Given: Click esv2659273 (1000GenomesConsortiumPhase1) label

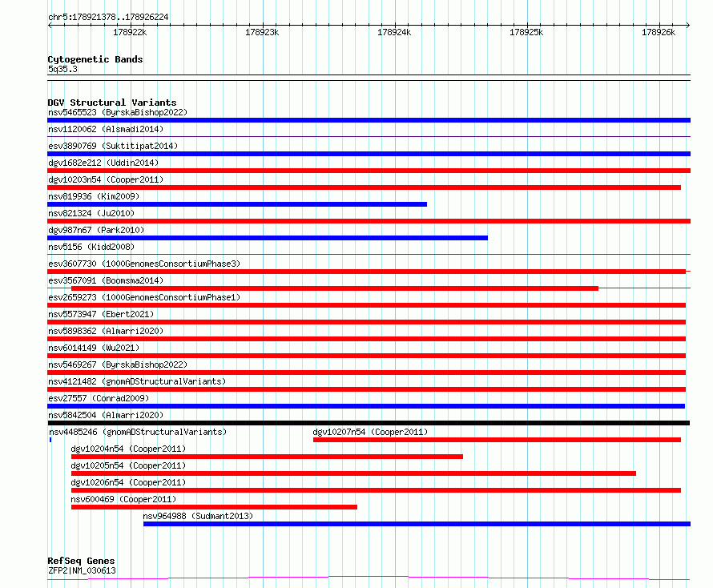Looking at the screenshot, I should [x=144, y=297].
